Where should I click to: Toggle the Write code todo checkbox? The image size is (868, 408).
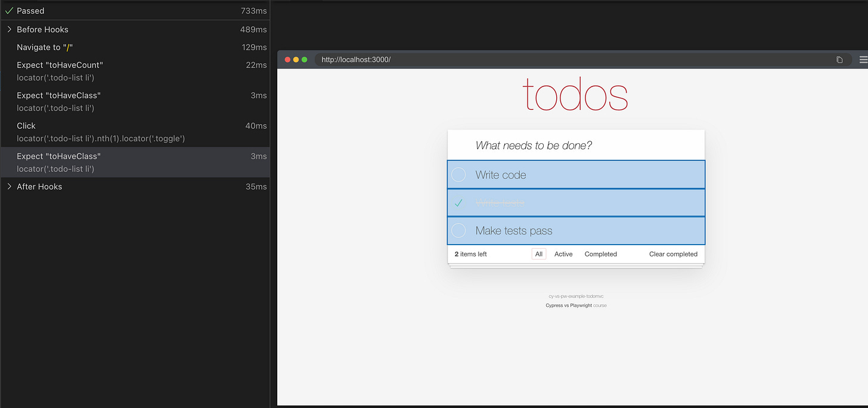click(458, 175)
